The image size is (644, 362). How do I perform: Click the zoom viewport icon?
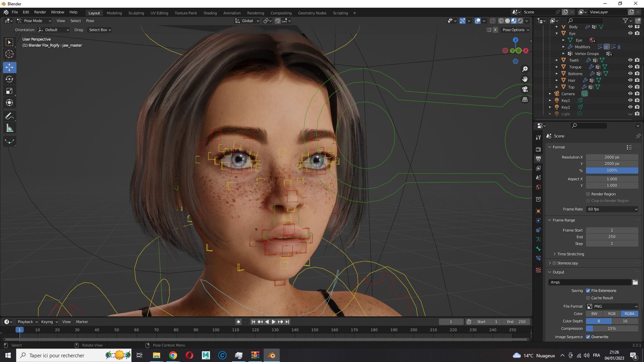(525, 69)
